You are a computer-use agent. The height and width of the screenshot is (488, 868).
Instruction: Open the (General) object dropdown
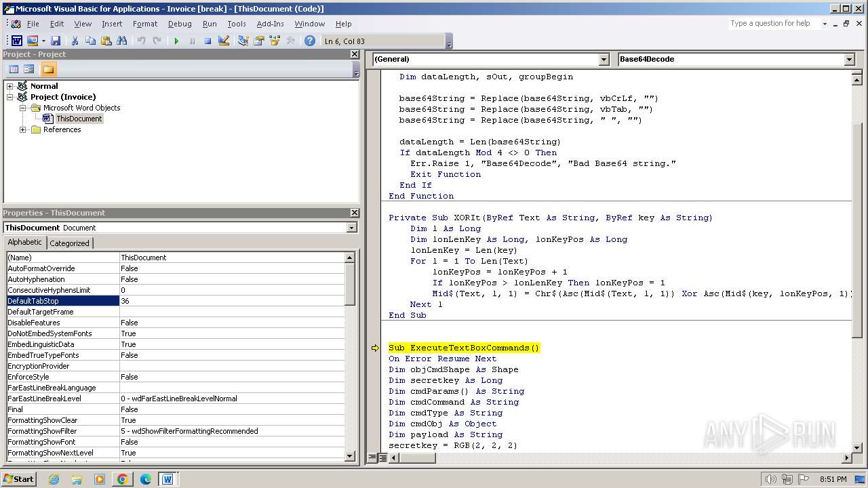click(x=604, y=60)
